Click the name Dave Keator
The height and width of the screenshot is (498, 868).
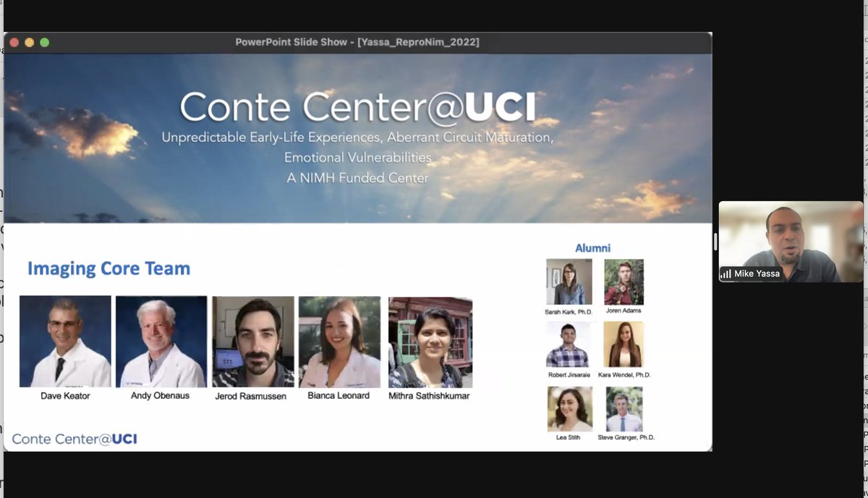(66, 396)
